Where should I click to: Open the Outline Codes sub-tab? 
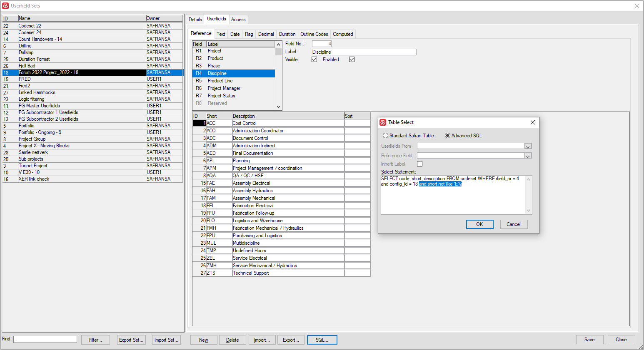point(314,34)
